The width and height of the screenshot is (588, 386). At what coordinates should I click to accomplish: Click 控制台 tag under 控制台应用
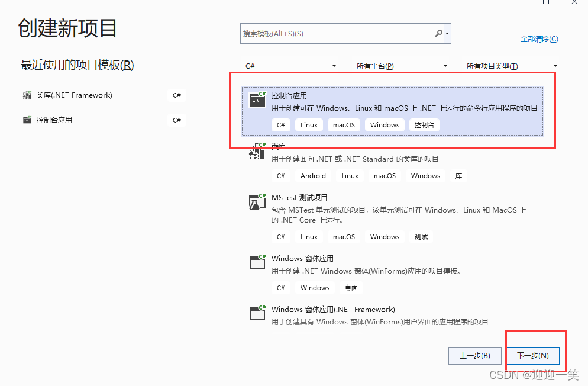point(424,125)
